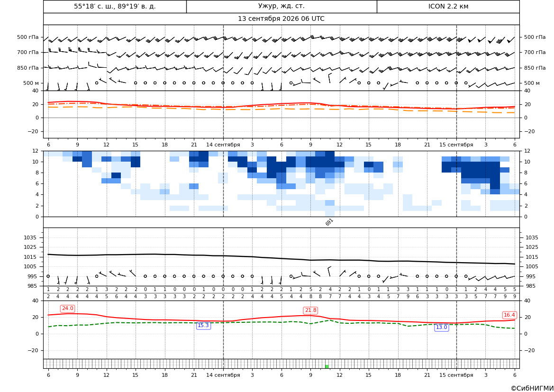Click the red 21.8 temperature maximum label
Image resolution: width=554 pixels, height=392 pixels.
310,310
